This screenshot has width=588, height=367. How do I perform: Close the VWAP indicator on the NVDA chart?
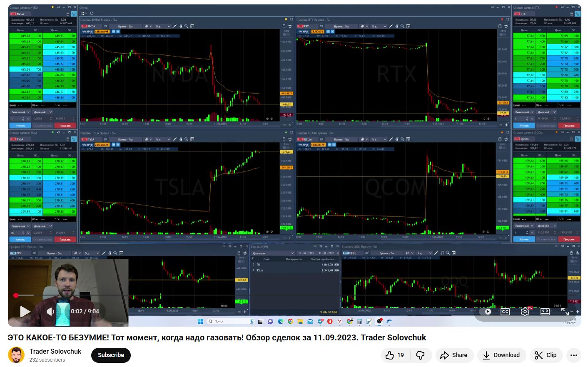pos(118,32)
